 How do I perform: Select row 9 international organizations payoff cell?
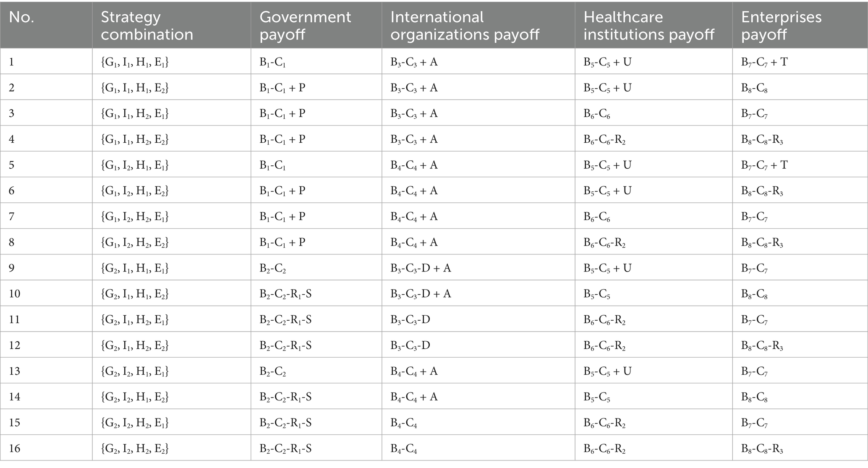tap(421, 268)
